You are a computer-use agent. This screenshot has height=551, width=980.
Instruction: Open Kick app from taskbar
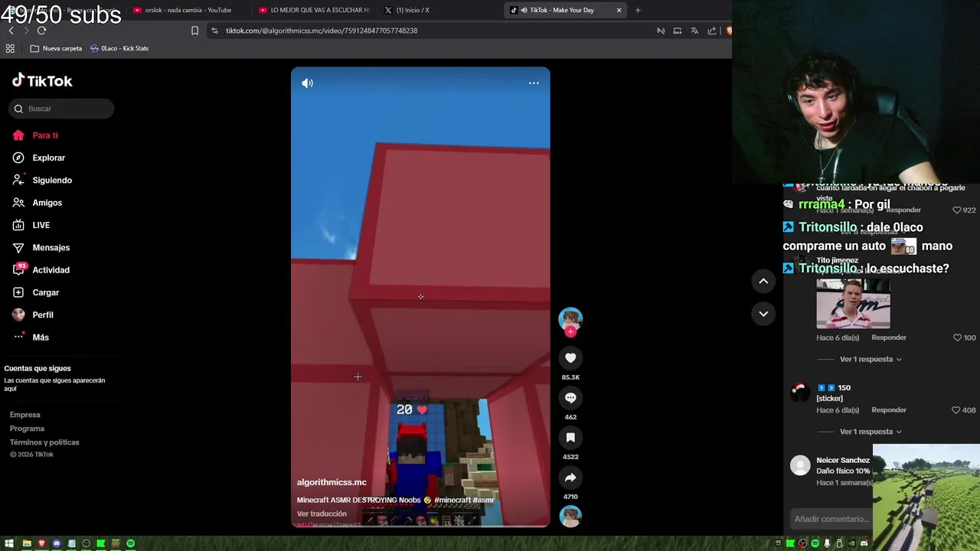101,543
